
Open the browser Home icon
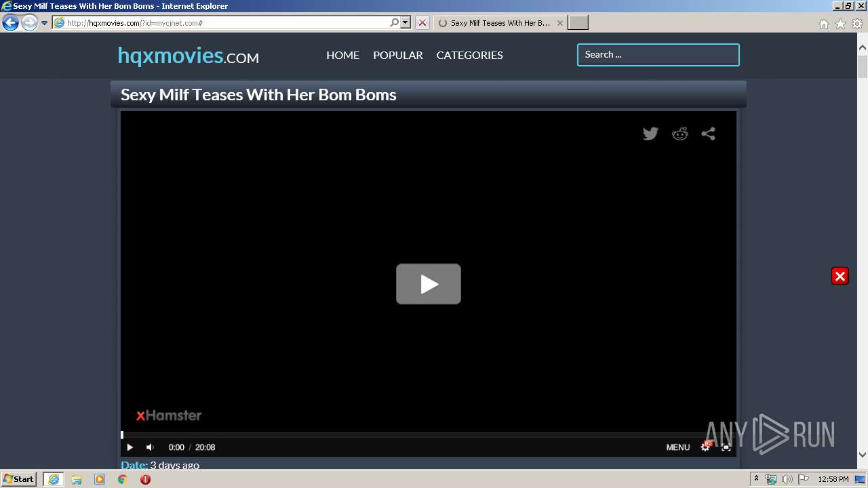(823, 24)
